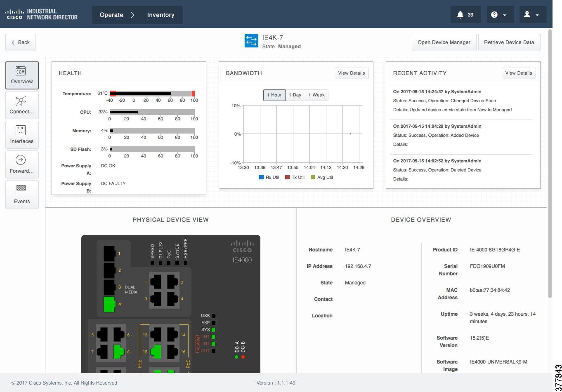This screenshot has width=562, height=392.
Task: Select PoE port 16 on the switch
Action: pos(173,351)
